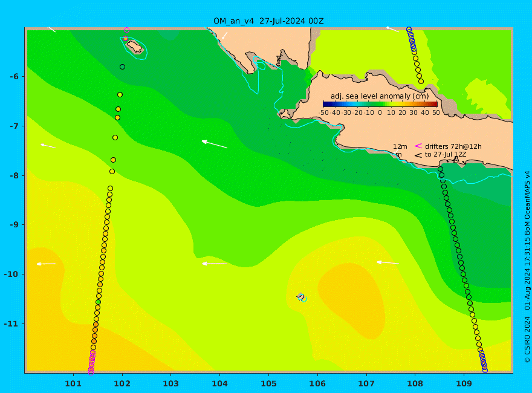Click the -6 latitude axis label
The image size is (532, 393).
pyautogui.click(x=14, y=76)
